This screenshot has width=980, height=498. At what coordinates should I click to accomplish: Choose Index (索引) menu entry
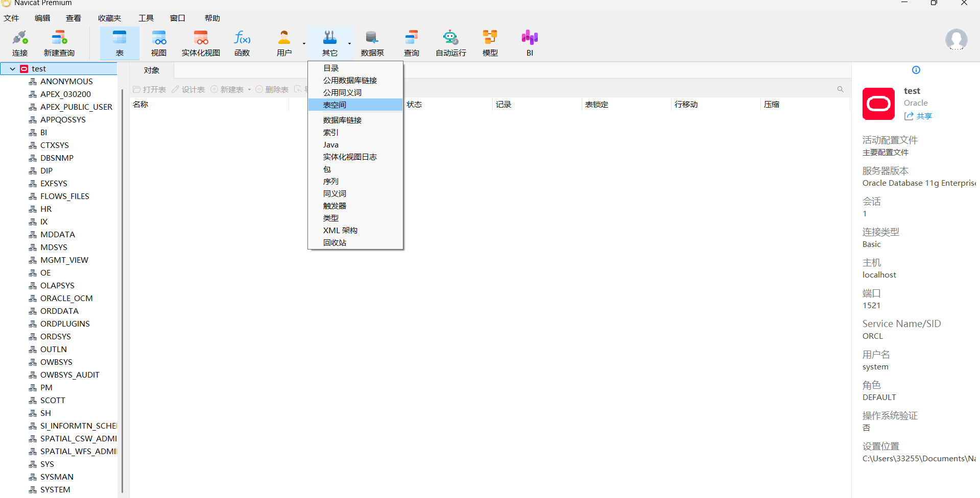coord(355,132)
